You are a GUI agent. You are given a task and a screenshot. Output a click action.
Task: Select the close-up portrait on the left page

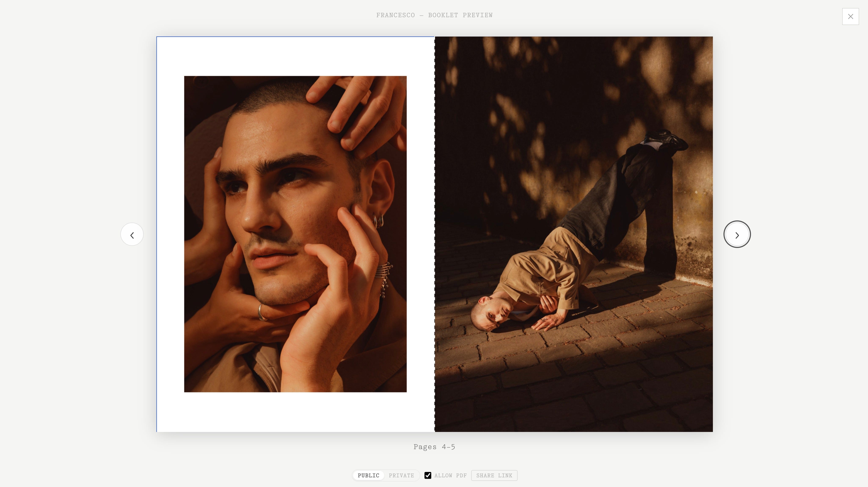click(295, 234)
